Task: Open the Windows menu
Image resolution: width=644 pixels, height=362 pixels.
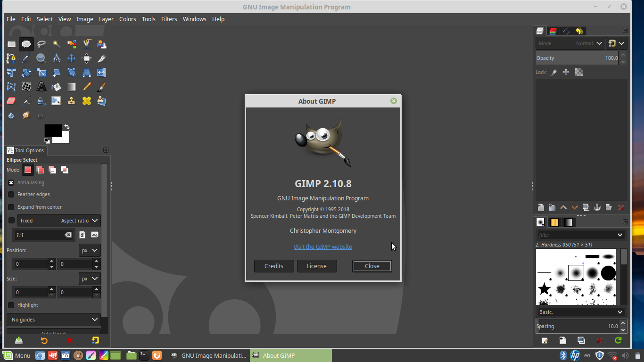Action: pos(194,19)
